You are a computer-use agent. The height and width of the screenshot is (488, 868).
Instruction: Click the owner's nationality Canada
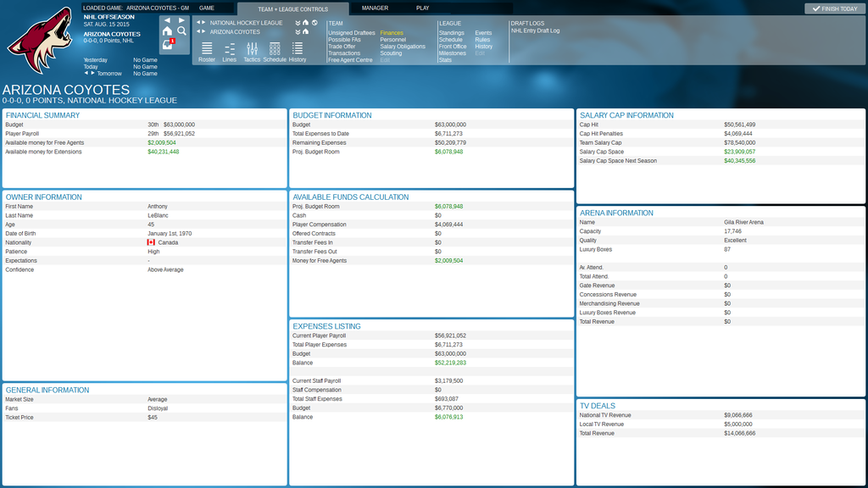pos(168,243)
